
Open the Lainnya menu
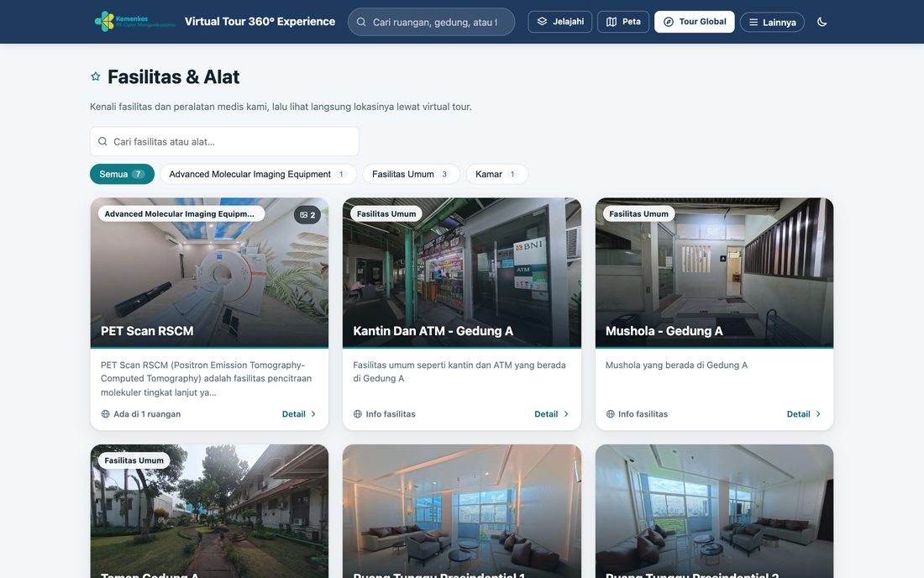pos(772,22)
